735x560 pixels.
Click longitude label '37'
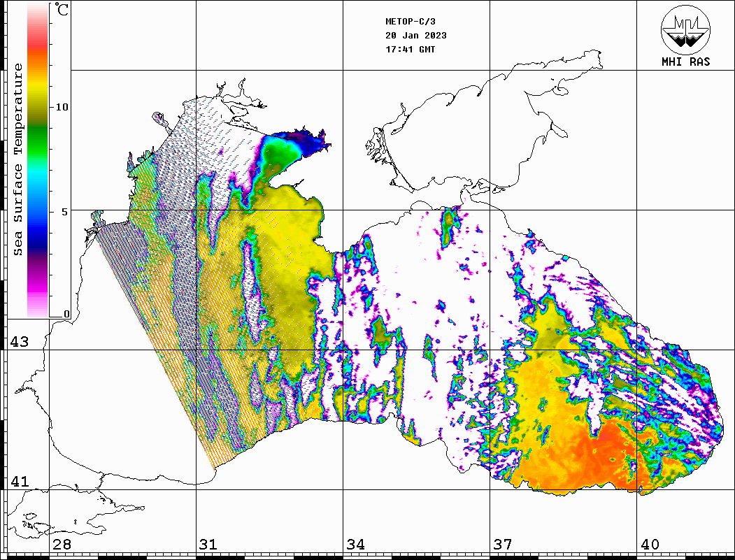503,545
